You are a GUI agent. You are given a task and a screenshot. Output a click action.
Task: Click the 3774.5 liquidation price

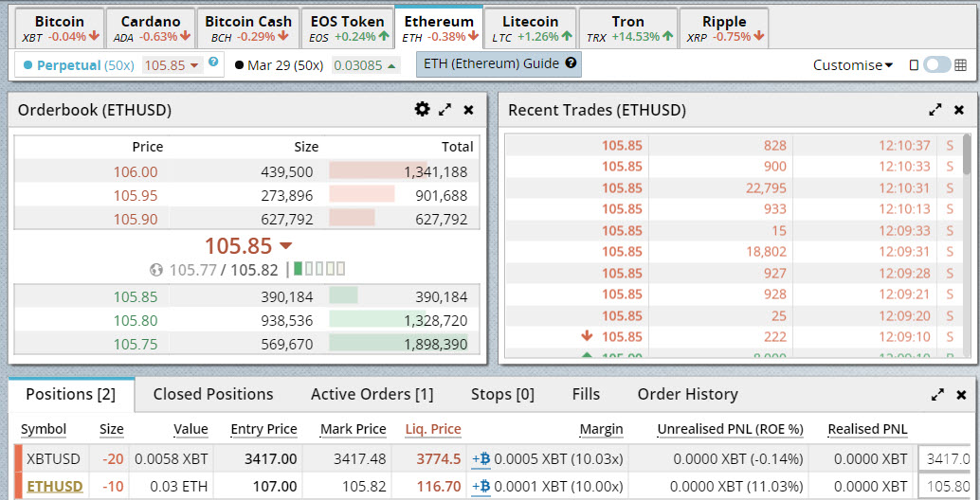438,459
